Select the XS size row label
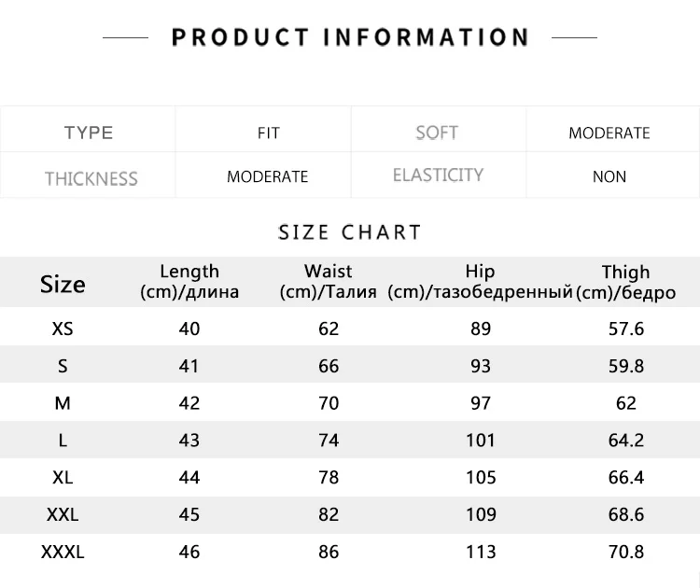 [x=63, y=329]
